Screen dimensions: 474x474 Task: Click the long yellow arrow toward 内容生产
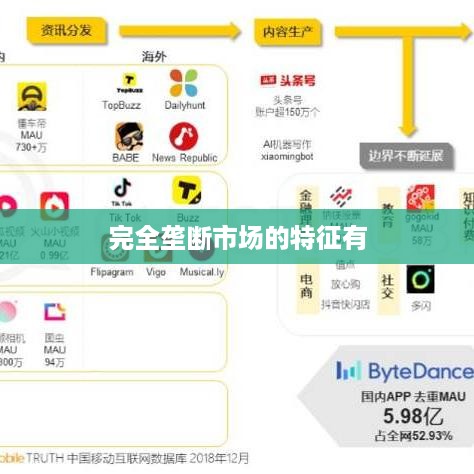pyautogui.click(x=180, y=31)
